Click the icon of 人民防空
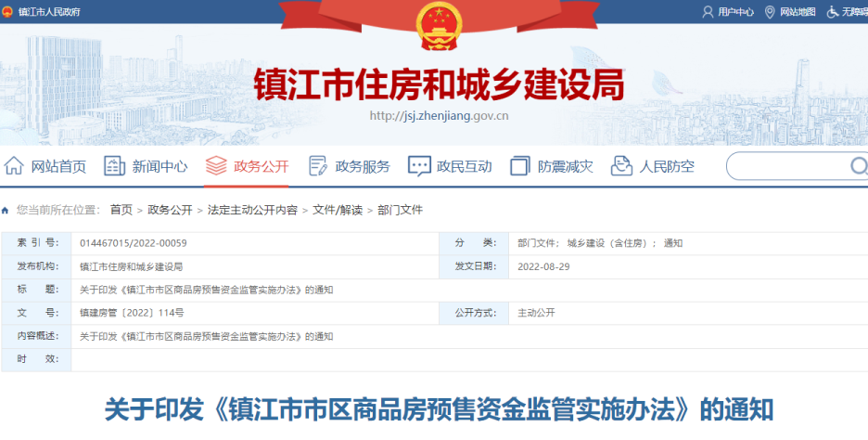 (x=621, y=165)
